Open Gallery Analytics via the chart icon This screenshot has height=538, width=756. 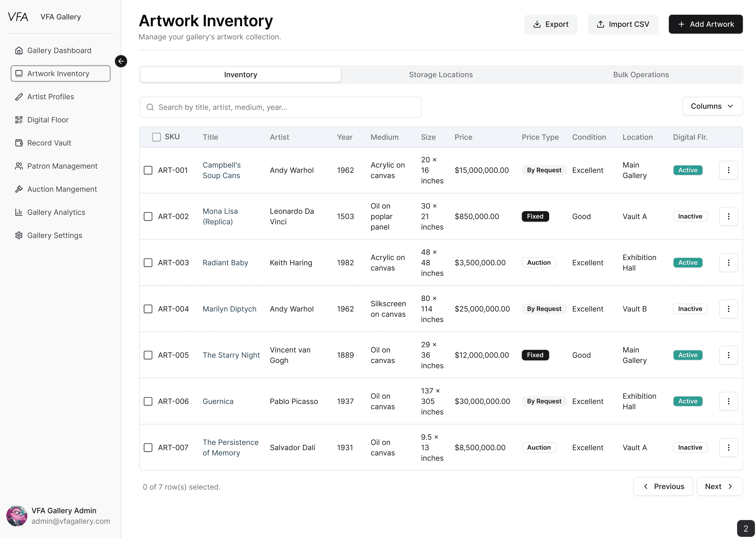[19, 212]
